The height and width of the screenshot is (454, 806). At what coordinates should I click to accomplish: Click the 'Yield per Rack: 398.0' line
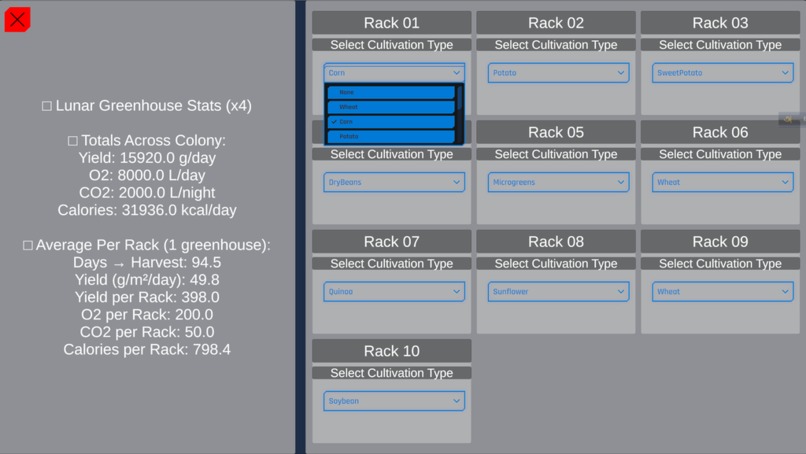coord(147,297)
